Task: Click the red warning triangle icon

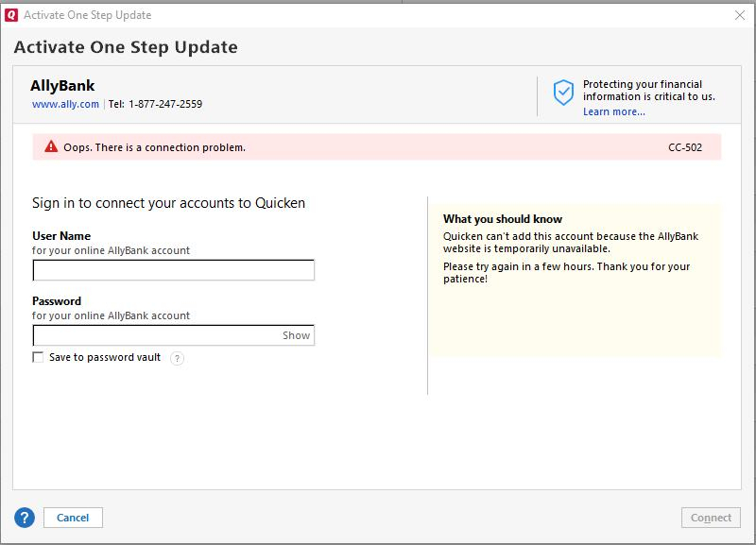Action: (51, 146)
